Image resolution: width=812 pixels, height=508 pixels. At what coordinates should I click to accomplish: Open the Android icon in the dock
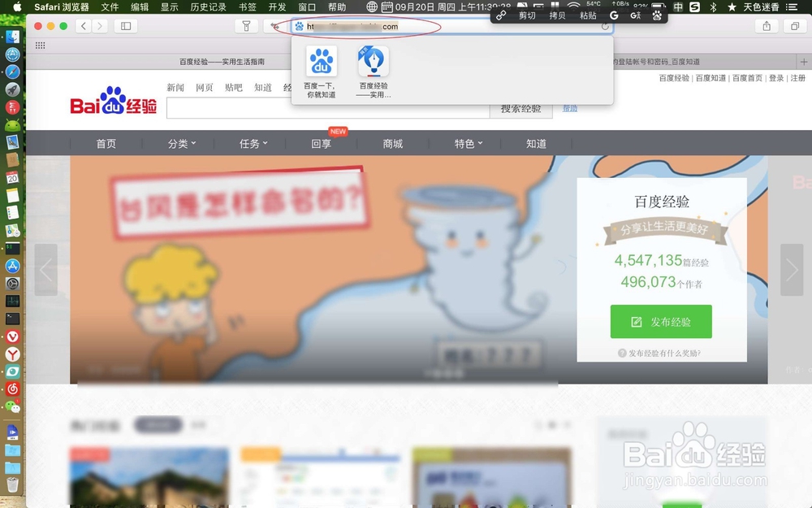point(12,125)
